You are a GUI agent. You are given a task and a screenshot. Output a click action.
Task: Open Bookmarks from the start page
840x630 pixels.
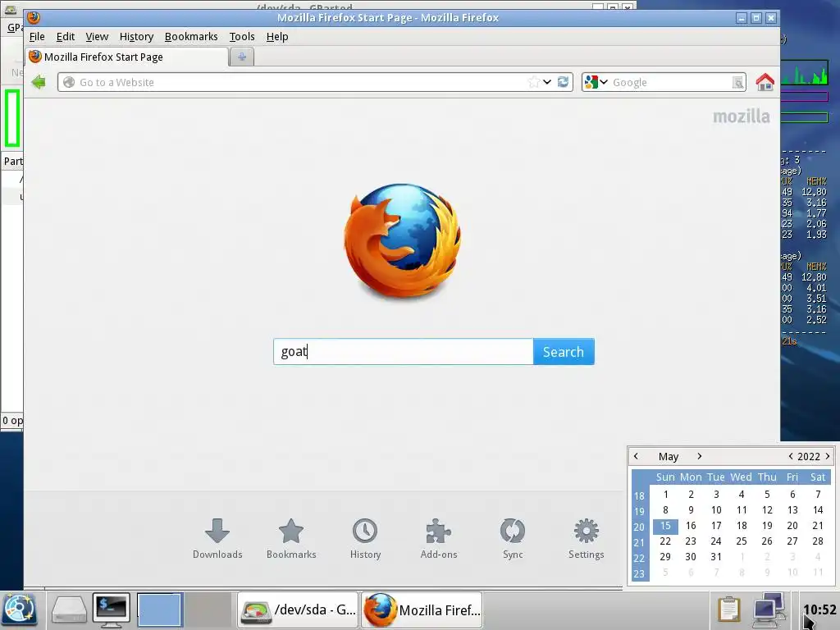click(291, 538)
